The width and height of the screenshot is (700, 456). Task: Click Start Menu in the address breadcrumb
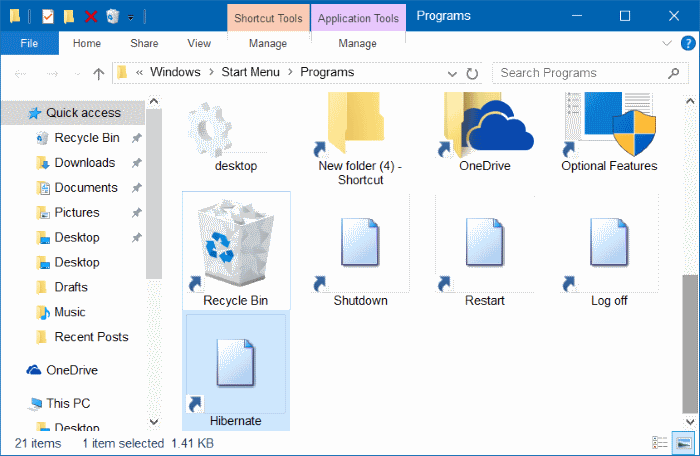[250, 72]
